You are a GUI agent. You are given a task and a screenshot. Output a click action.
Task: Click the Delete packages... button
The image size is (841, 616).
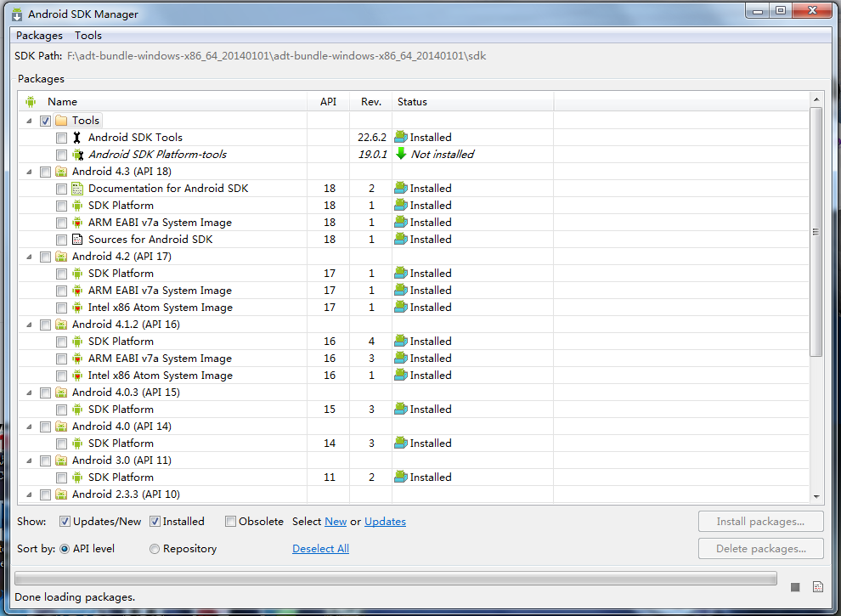point(760,548)
